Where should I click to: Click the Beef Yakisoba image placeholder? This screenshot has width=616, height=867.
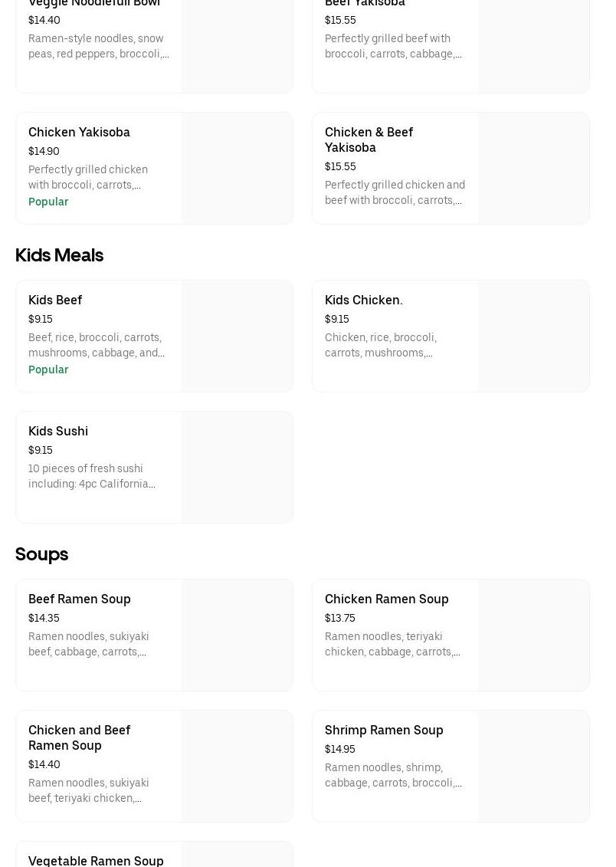pos(533,46)
